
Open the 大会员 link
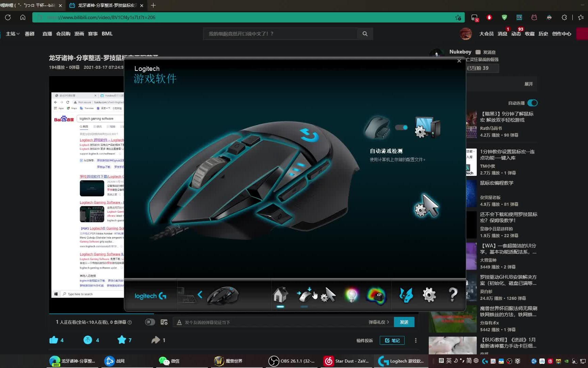click(x=486, y=34)
